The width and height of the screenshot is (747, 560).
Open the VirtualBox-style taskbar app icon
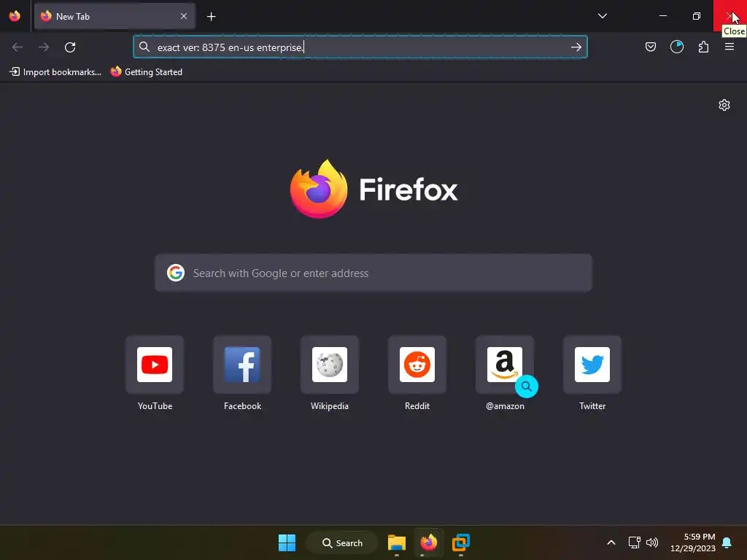pyautogui.click(x=461, y=542)
